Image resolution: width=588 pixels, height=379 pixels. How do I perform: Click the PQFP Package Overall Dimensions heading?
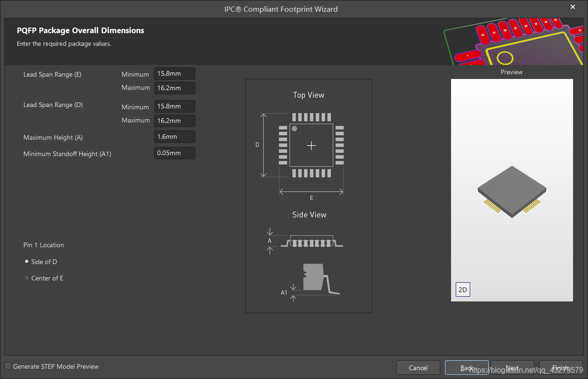pos(80,30)
